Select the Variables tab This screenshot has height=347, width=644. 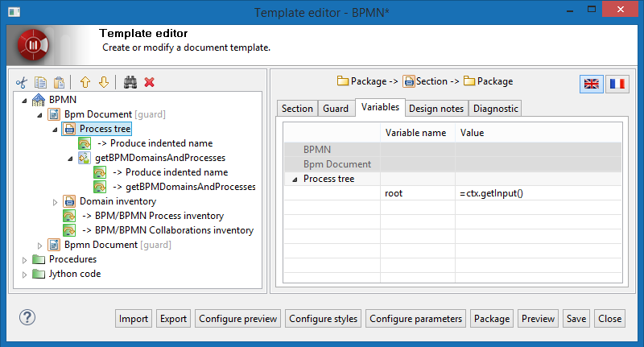pyautogui.click(x=380, y=107)
